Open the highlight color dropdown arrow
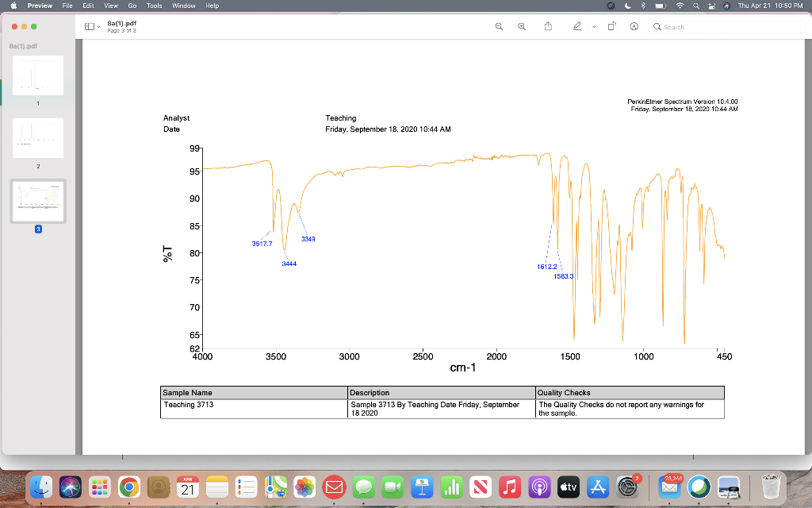 [594, 27]
